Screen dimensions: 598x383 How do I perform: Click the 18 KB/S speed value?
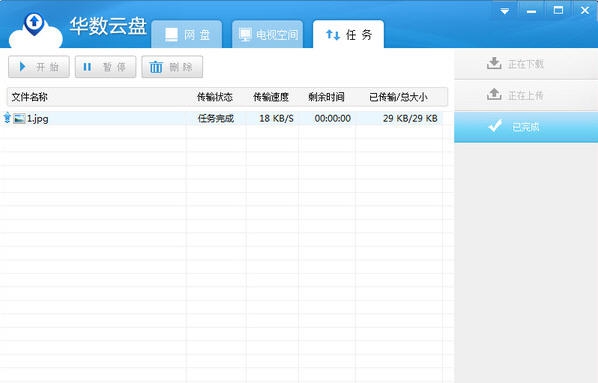(276, 118)
